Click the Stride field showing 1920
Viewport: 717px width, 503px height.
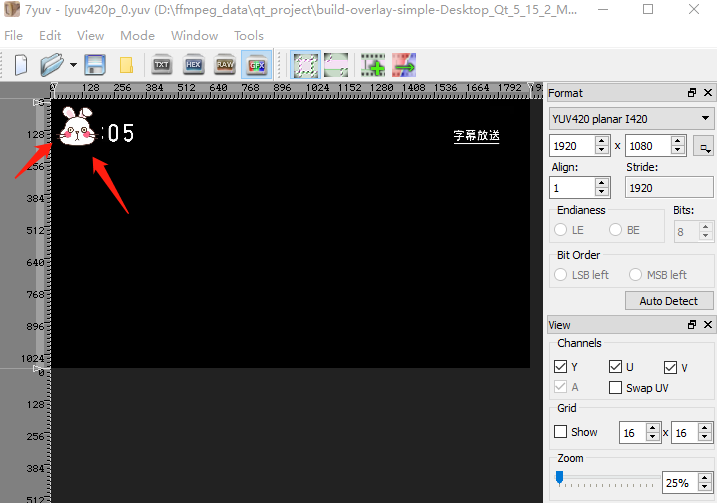[669, 188]
